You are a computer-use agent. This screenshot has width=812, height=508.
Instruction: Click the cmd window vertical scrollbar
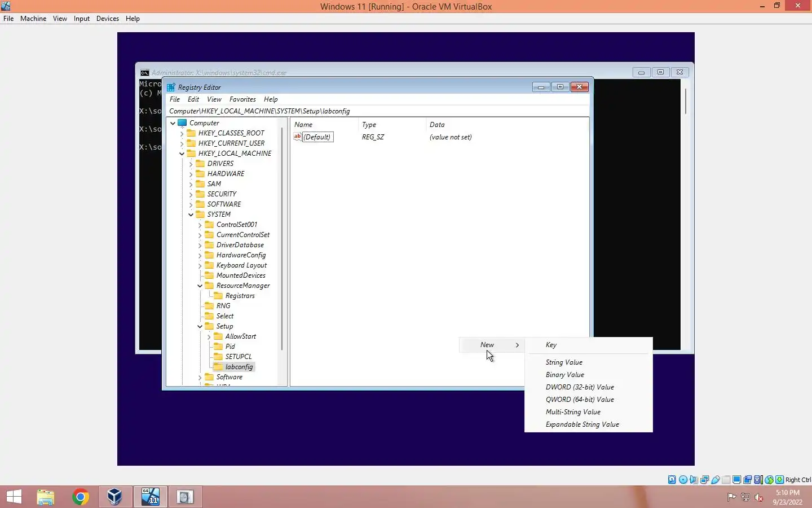pos(686,102)
